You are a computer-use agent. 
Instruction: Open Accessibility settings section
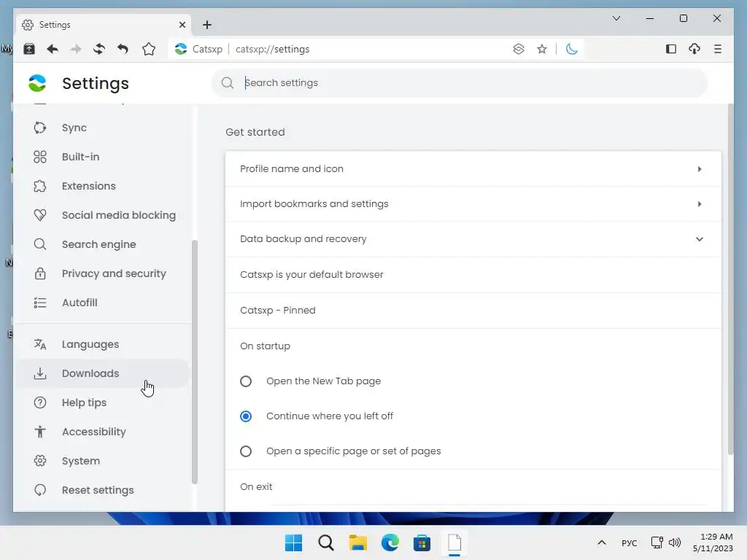(103, 432)
